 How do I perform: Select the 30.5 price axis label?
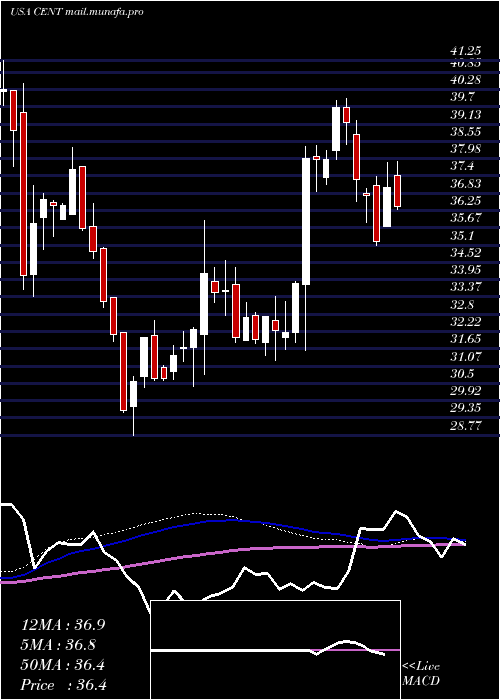pos(462,374)
